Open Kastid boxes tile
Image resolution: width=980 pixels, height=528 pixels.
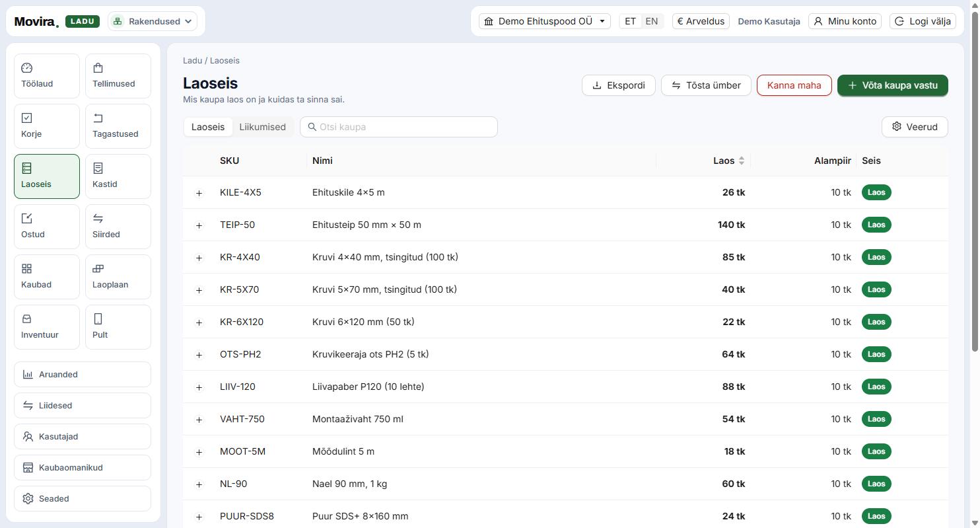118,176
